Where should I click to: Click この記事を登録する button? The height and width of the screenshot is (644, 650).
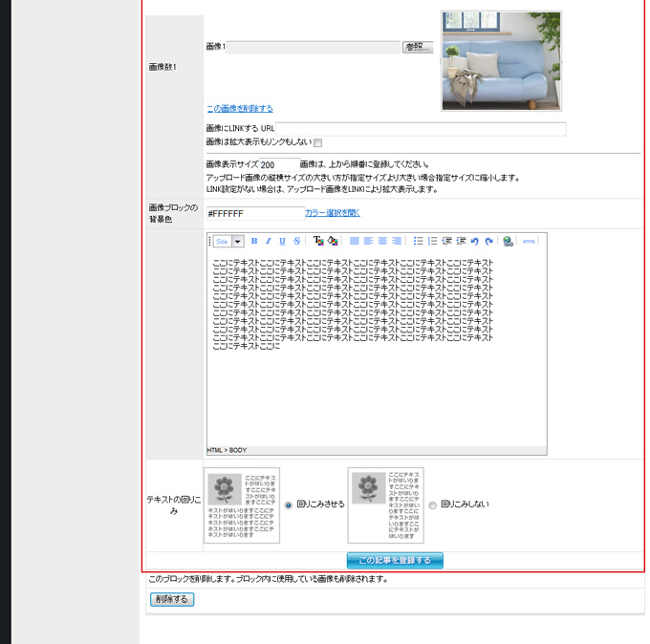tap(395, 560)
